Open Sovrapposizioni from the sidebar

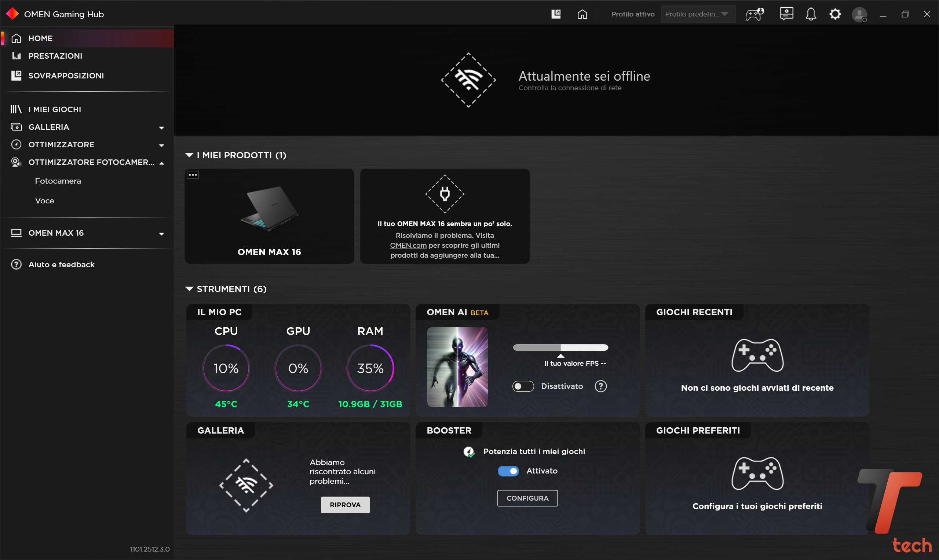point(66,75)
